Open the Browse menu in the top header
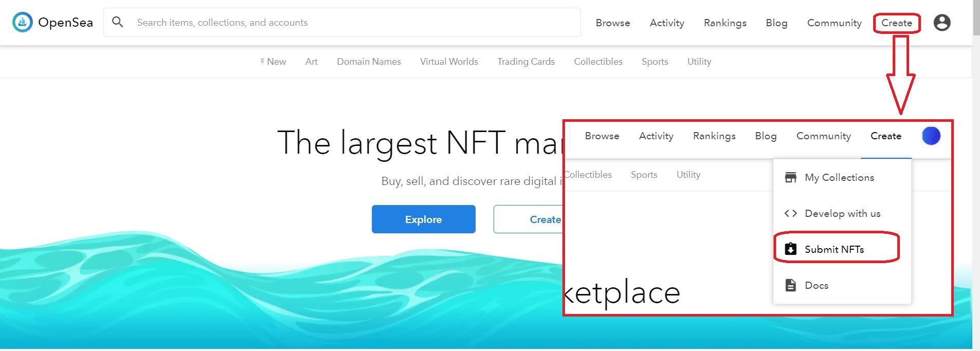980x351 pixels. pyautogui.click(x=613, y=23)
